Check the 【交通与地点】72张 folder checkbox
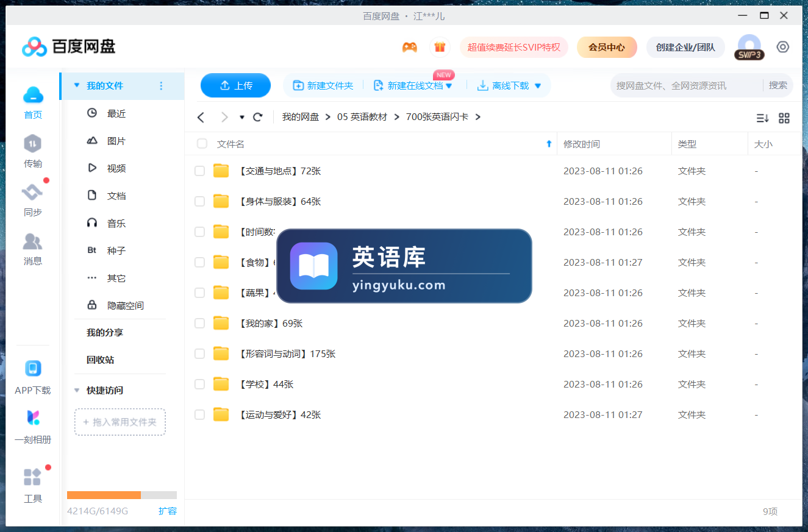This screenshot has width=808, height=532. 199,171
